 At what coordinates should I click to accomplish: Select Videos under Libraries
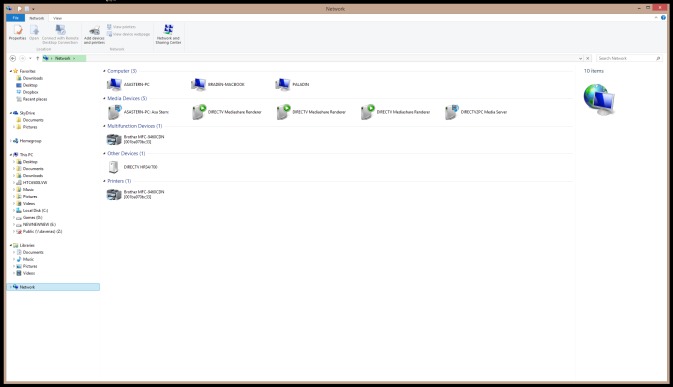26,273
